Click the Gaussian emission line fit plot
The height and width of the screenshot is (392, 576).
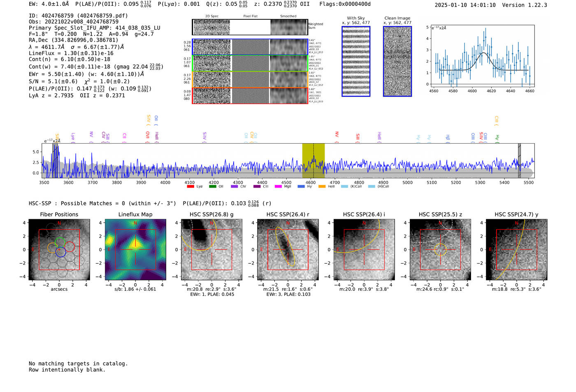point(482,56)
